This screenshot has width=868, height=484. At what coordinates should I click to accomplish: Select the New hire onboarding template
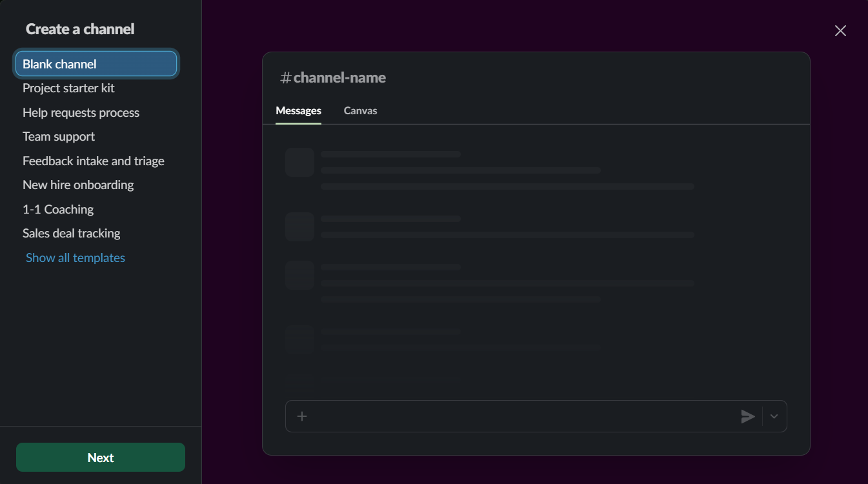[x=78, y=185]
